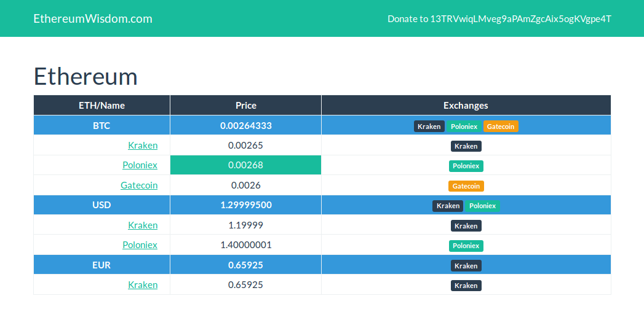The height and width of the screenshot is (320, 644).
Task: Open the Kraken link under USD
Action: tap(143, 225)
